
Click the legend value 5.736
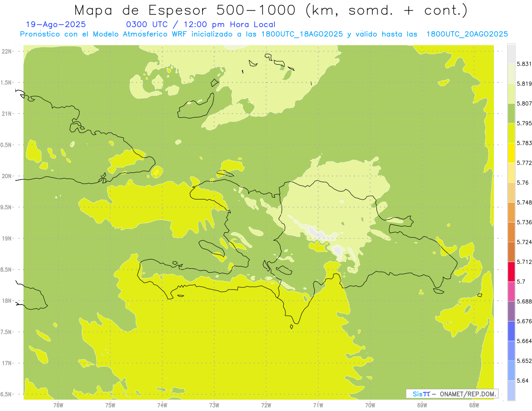[524, 222]
